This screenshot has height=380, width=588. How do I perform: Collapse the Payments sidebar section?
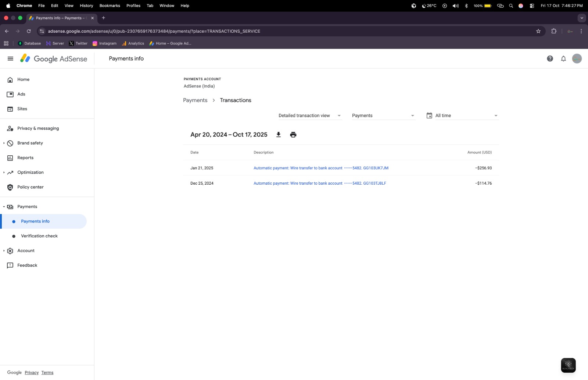4,207
